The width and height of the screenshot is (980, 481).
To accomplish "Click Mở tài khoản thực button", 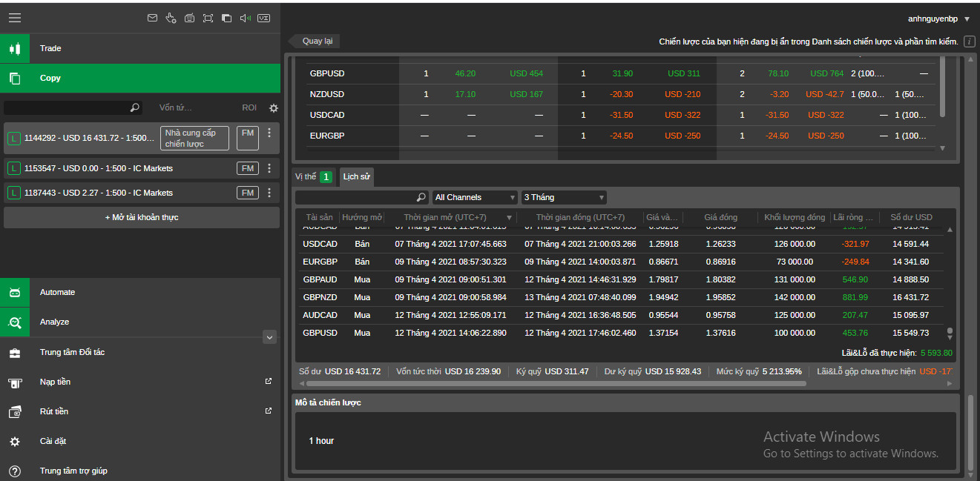I will point(141,217).
